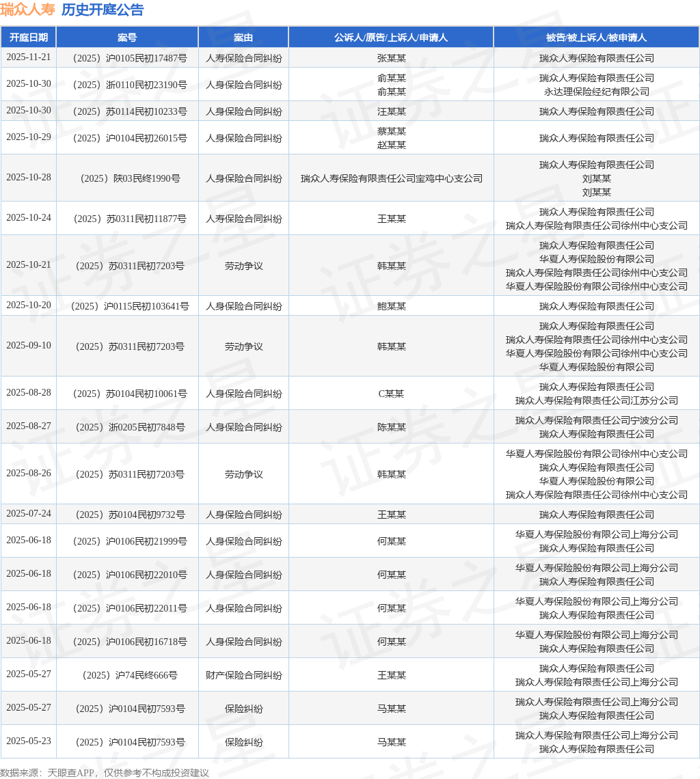Click the date cell 2025-10-28

point(28,178)
